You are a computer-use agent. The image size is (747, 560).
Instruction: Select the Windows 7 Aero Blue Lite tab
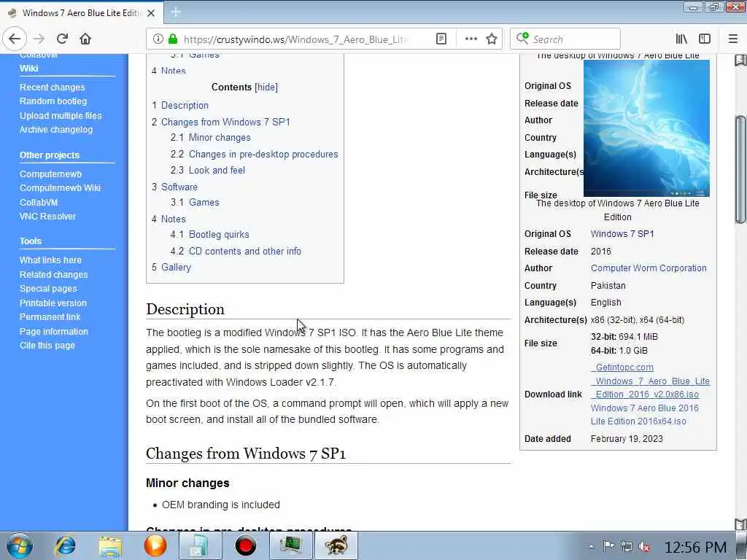82,13
